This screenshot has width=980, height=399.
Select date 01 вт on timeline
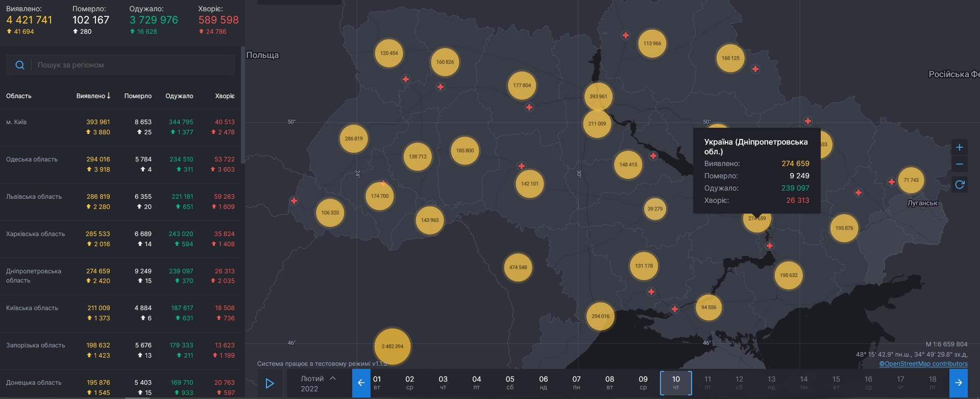[x=377, y=383]
